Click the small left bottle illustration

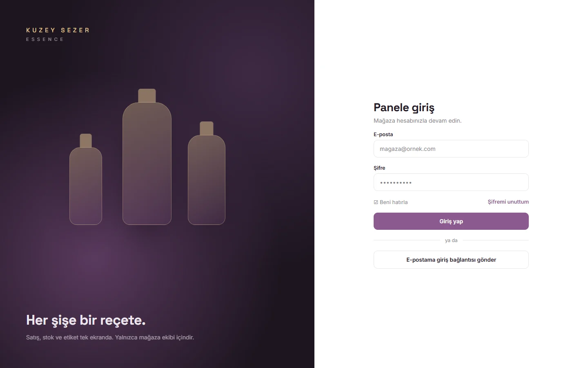pyautogui.click(x=86, y=179)
